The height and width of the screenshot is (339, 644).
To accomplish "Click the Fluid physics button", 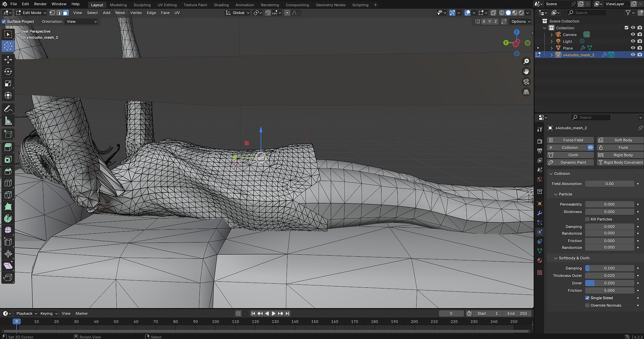I will click(x=620, y=148).
